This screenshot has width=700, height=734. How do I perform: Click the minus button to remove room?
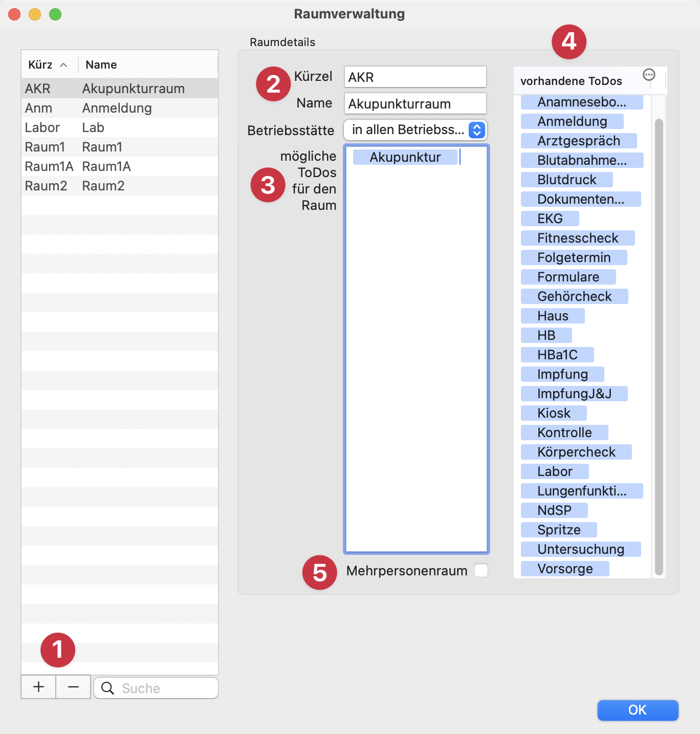[x=73, y=687]
